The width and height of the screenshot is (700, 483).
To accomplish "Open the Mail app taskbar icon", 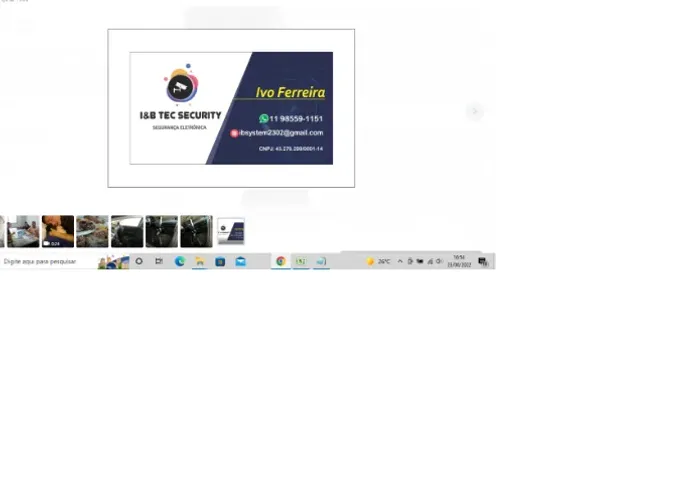I will pos(241,261).
